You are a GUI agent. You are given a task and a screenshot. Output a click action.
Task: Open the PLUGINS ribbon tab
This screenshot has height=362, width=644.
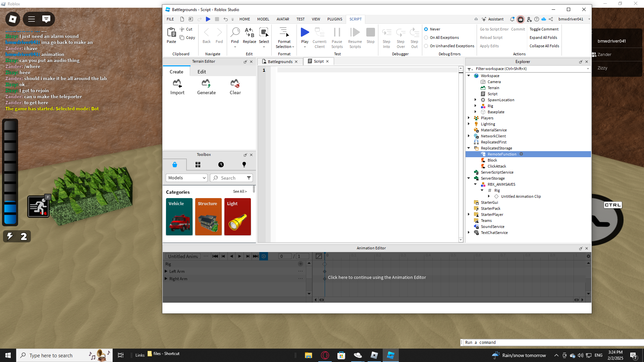pyautogui.click(x=334, y=19)
